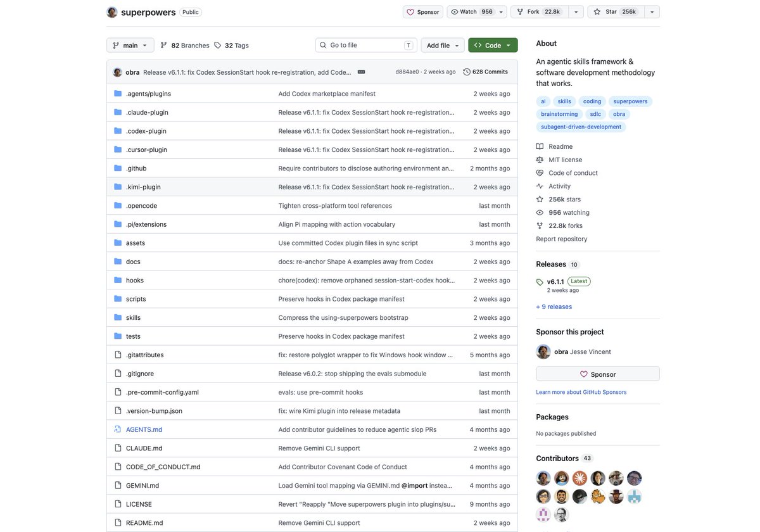Click the branches icon beside 82 Branches
The height and width of the screenshot is (532, 760).
[x=164, y=46]
